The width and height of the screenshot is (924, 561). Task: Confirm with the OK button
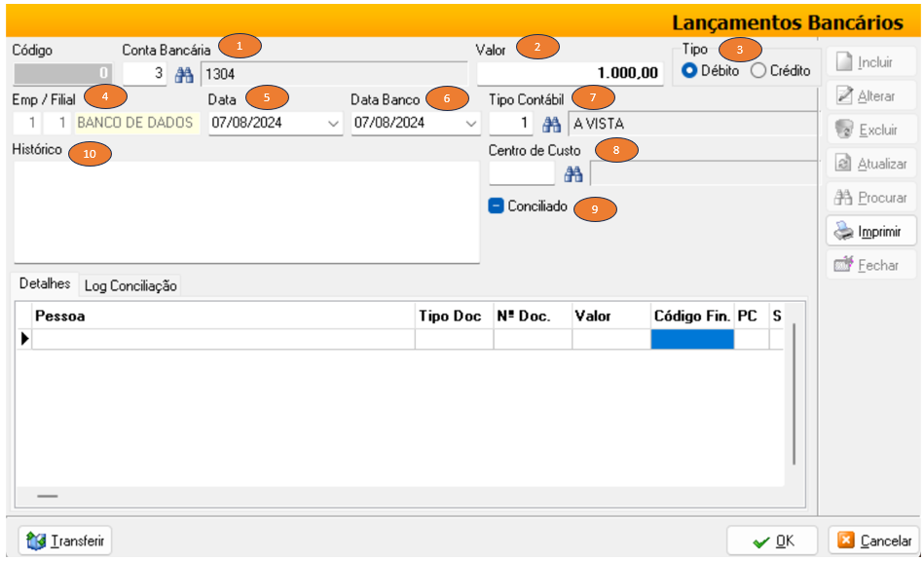[x=772, y=541]
